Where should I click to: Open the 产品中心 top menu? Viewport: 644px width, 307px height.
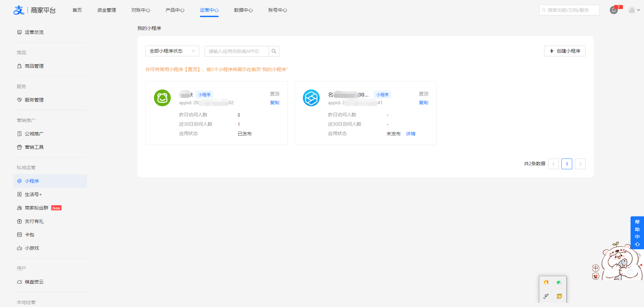coord(175,10)
